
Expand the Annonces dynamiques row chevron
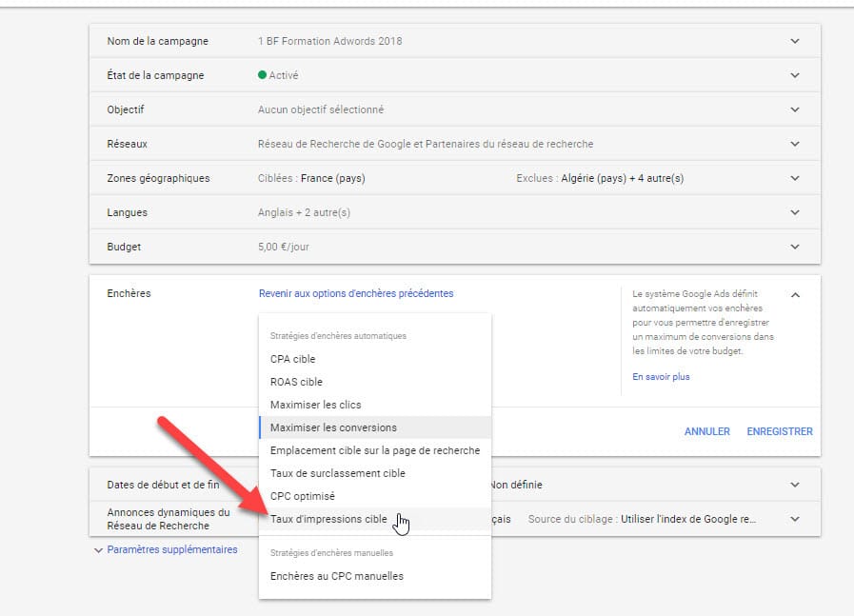pyautogui.click(x=795, y=519)
